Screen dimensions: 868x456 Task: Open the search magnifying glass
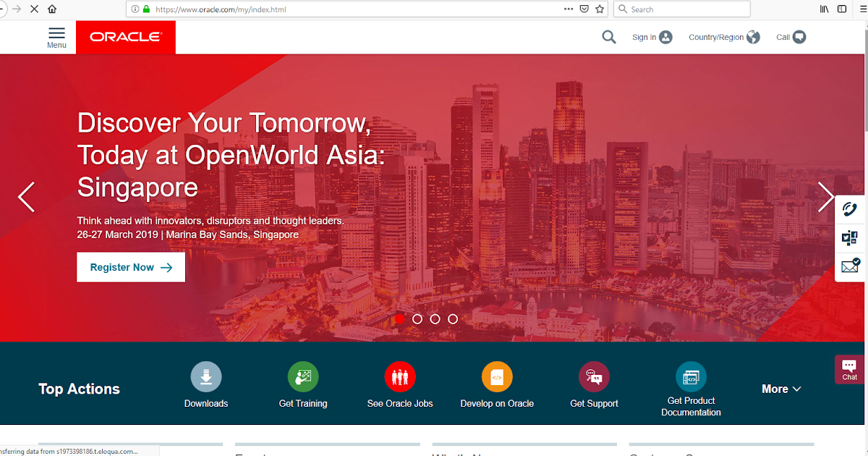click(x=608, y=37)
